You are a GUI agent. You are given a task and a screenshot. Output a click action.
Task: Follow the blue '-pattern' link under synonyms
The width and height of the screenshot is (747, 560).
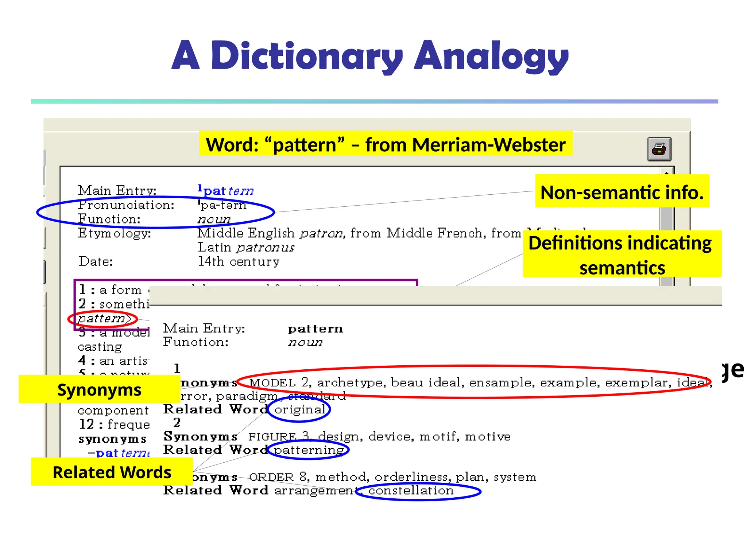122,453
